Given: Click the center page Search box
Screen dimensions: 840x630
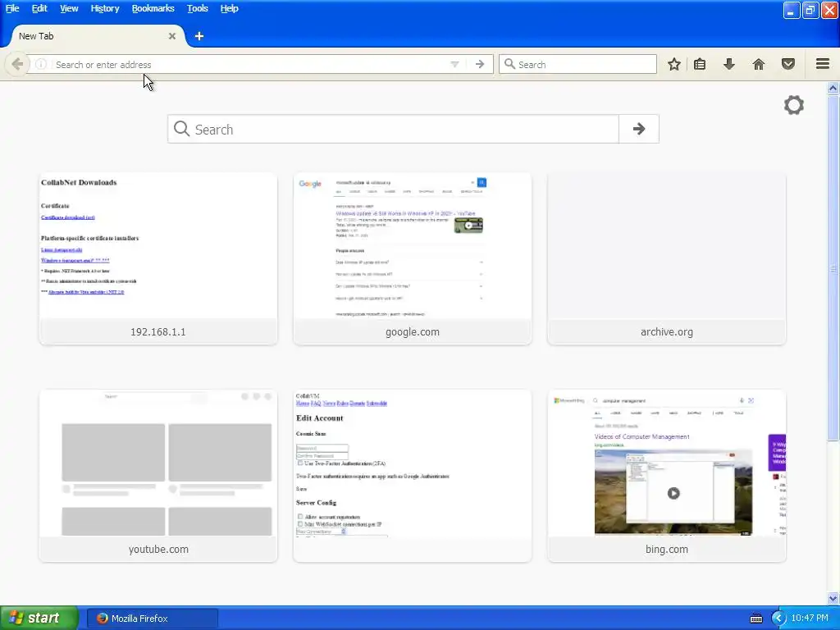Looking at the screenshot, I should tap(393, 129).
